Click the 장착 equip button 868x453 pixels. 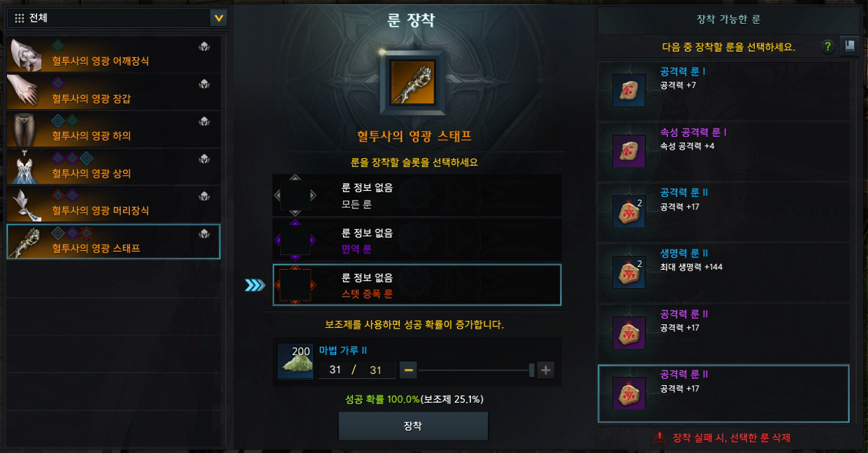coord(413,426)
